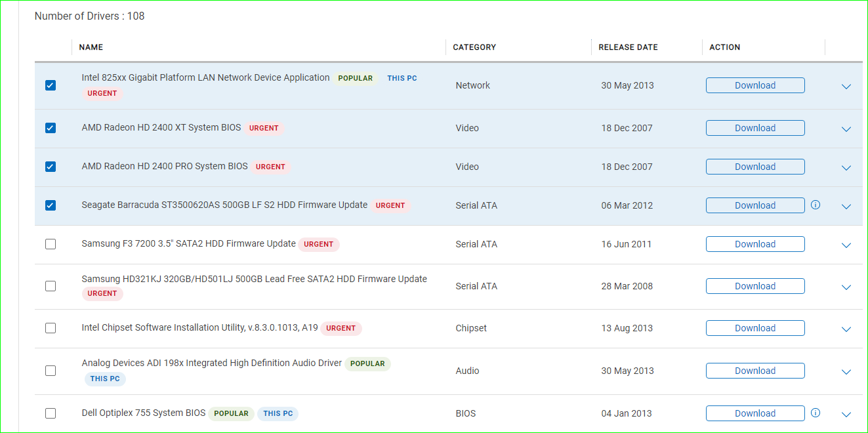Sort by the CATEGORY column header

pos(474,47)
